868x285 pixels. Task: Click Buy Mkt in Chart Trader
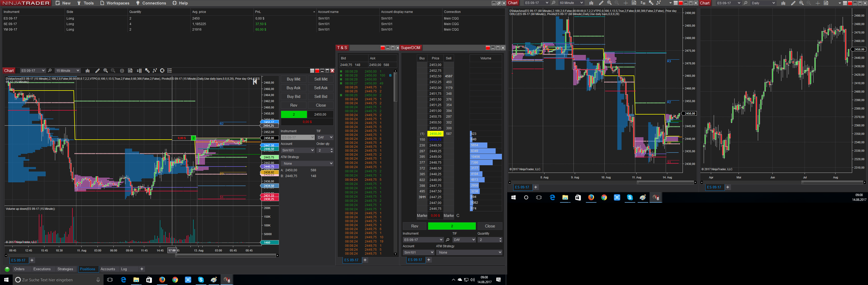293,79
